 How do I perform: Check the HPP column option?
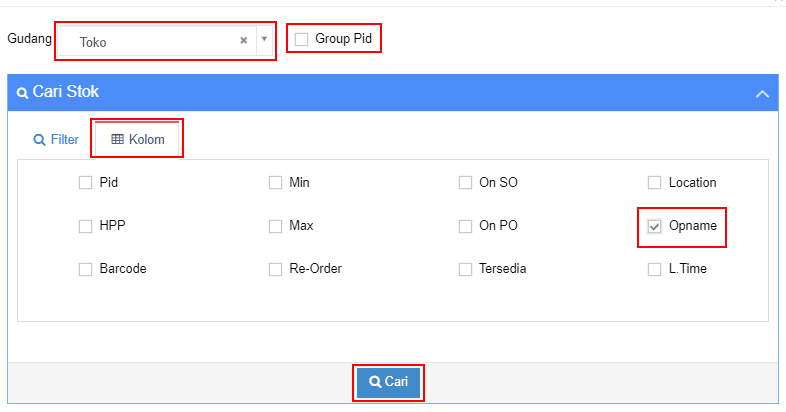point(85,226)
